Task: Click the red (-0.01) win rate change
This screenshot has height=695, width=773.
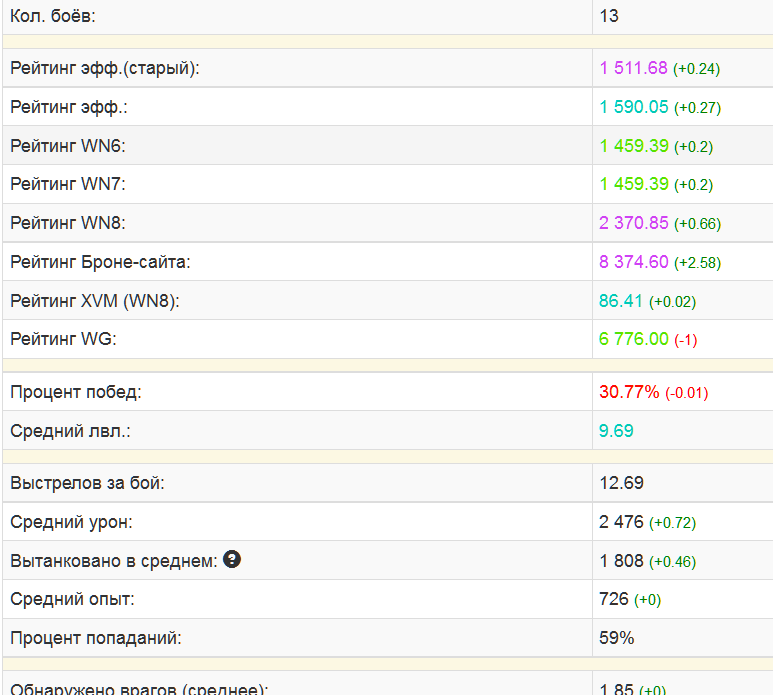Action: click(x=687, y=393)
